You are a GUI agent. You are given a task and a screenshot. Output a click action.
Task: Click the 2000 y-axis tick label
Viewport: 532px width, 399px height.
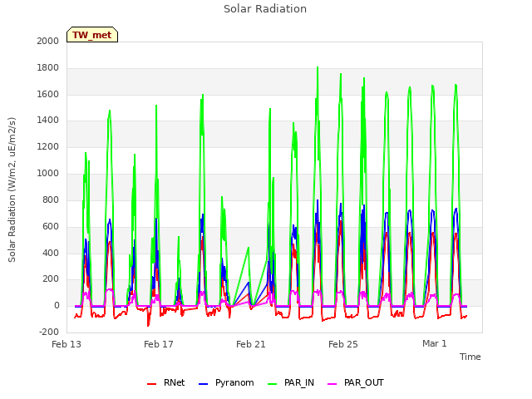[48, 41]
